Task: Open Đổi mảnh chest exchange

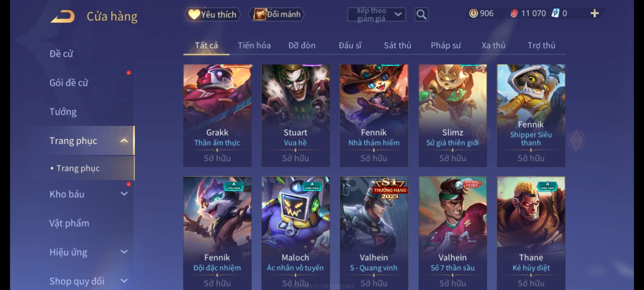Action: point(277,14)
